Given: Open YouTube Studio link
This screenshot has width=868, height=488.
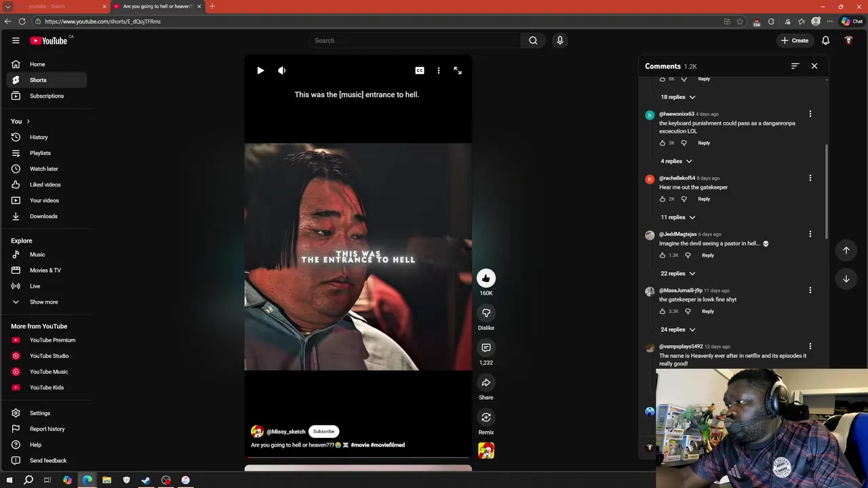Looking at the screenshot, I should click(x=47, y=356).
